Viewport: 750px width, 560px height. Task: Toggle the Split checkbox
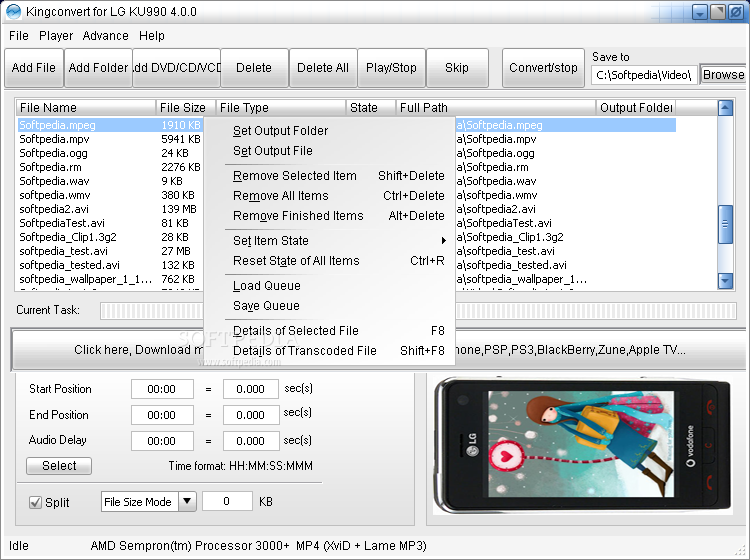35,503
